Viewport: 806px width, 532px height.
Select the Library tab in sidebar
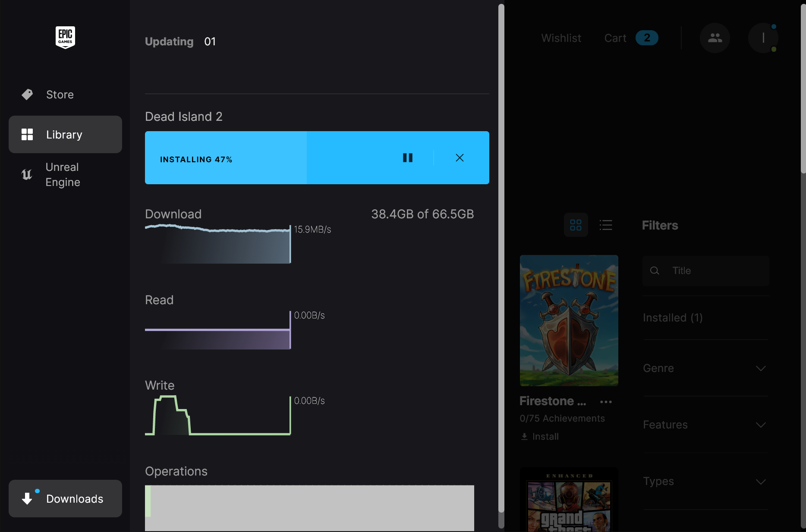coord(65,135)
